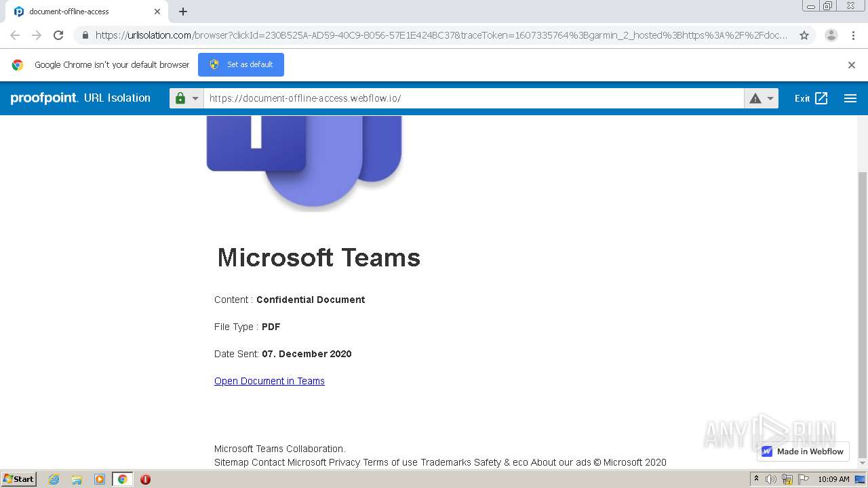Click the isolated URL field
868x488 pixels.
[473, 98]
